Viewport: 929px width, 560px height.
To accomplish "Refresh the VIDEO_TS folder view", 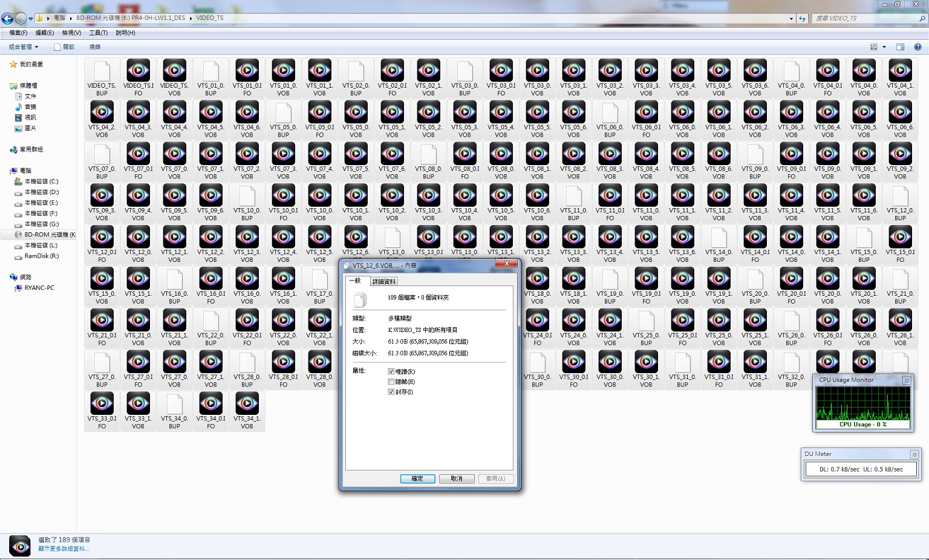I will click(802, 18).
